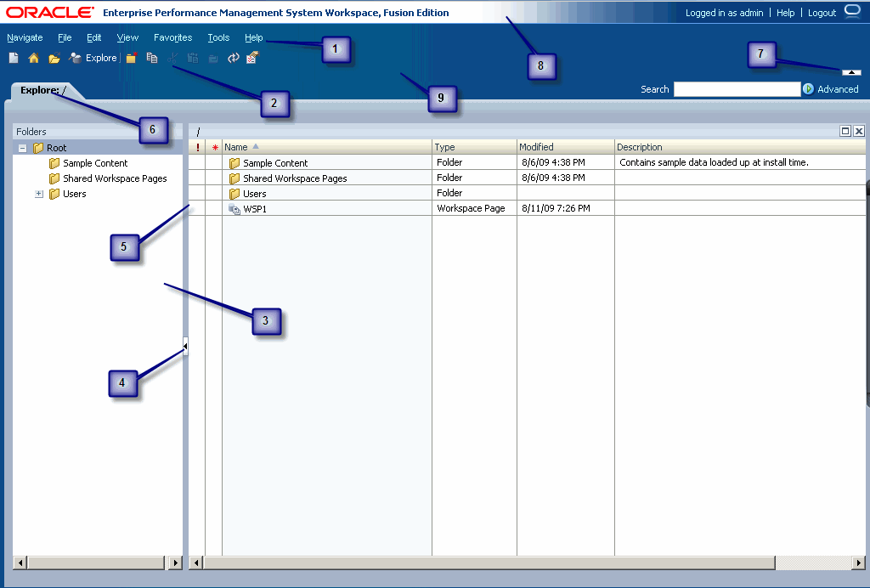Refresh the view with the Refresh icon
870x588 pixels.
[x=233, y=58]
